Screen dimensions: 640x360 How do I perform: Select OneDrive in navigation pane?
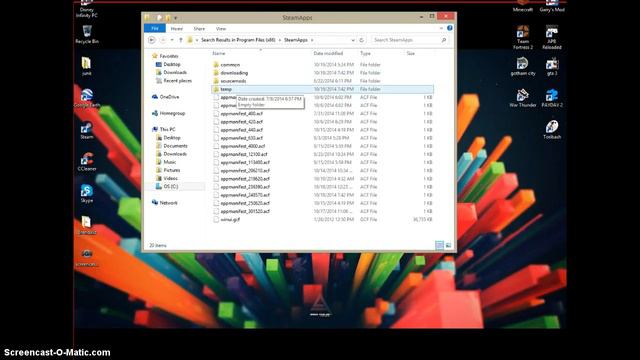[x=169, y=97]
